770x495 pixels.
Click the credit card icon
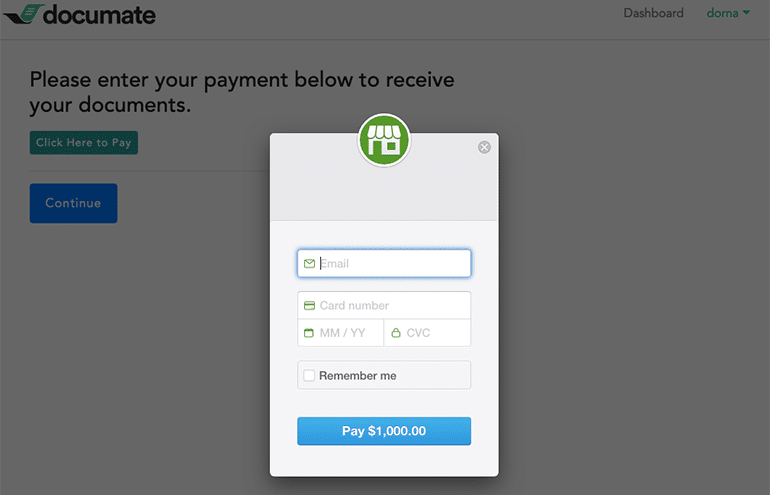[x=309, y=305]
